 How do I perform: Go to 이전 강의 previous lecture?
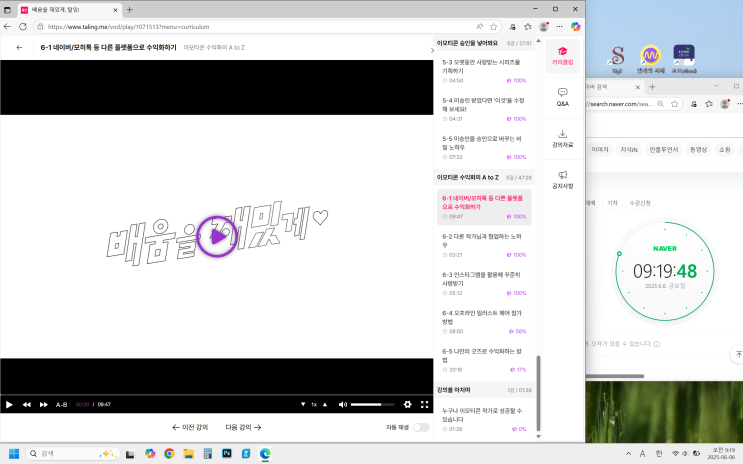(x=190, y=428)
